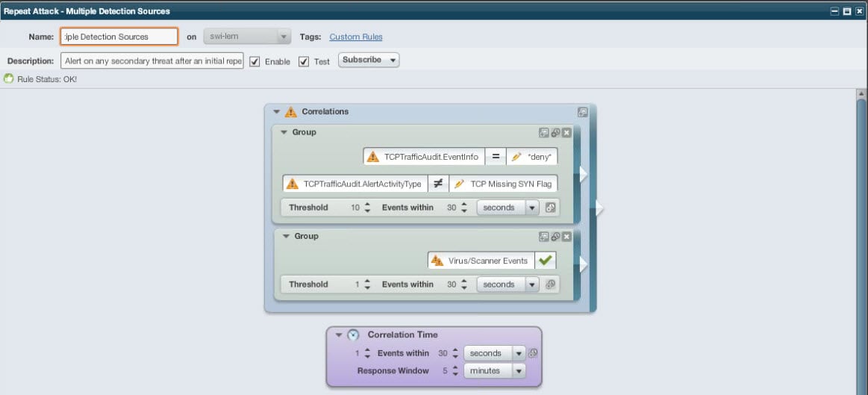This screenshot has height=395, width=868.
Task: Click second Group's output arrow connector
Action: [583, 264]
